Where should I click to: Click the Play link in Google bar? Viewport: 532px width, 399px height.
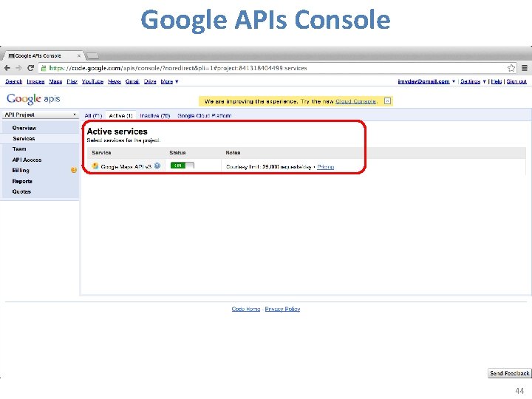tap(72, 81)
